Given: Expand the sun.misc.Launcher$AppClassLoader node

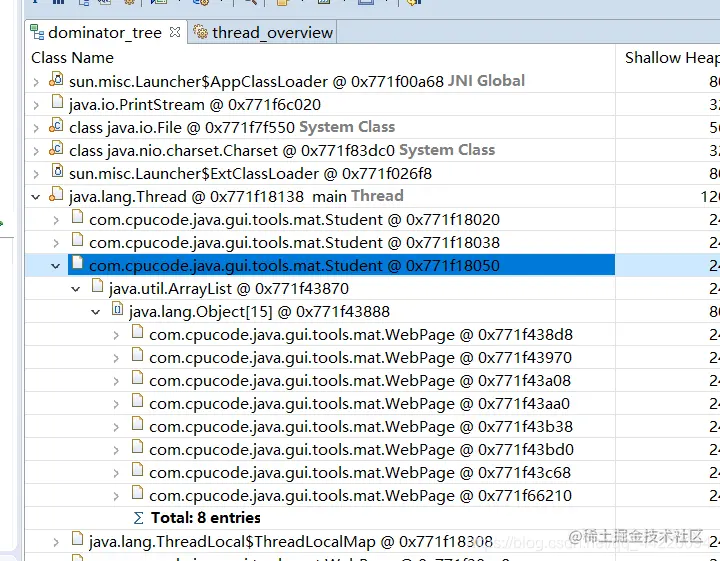Looking at the screenshot, I should pyautogui.click(x=36, y=82).
